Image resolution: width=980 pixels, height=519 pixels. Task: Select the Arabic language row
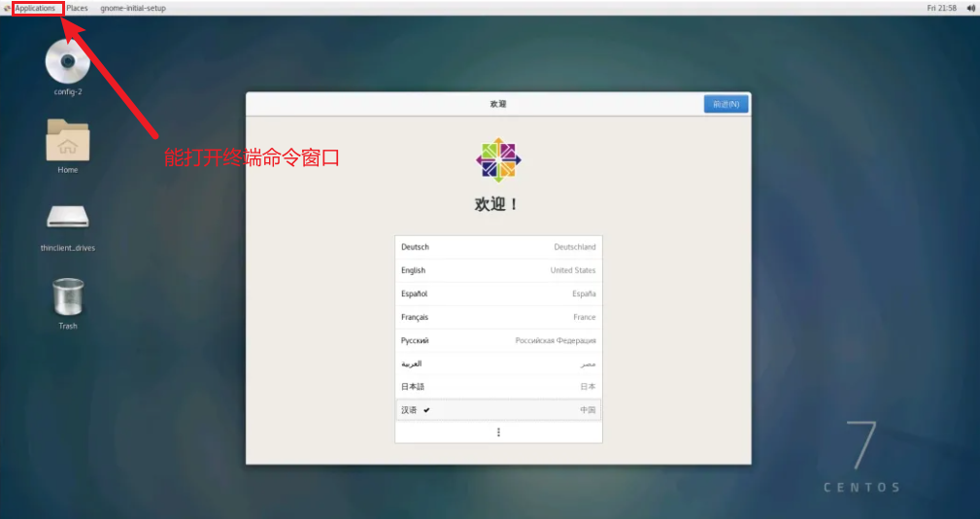[498, 363]
